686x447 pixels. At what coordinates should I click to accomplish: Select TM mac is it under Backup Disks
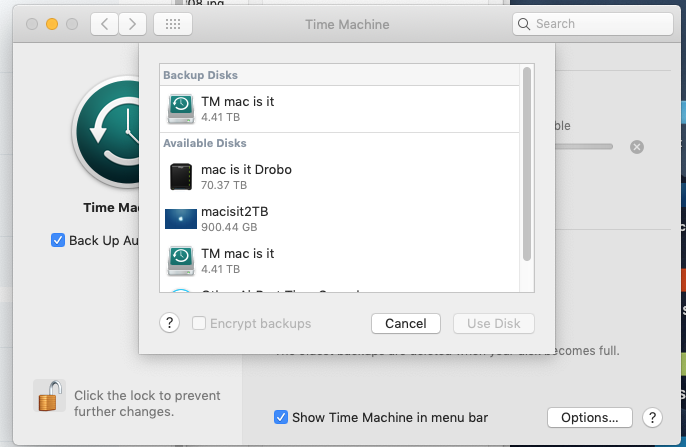click(340, 108)
